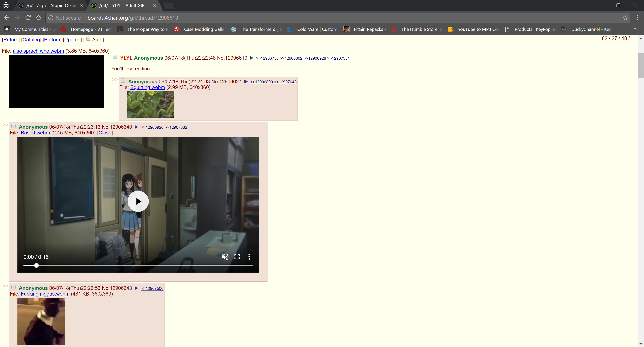Open the browser home page icon
The height and width of the screenshot is (347, 644).
(39, 18)
